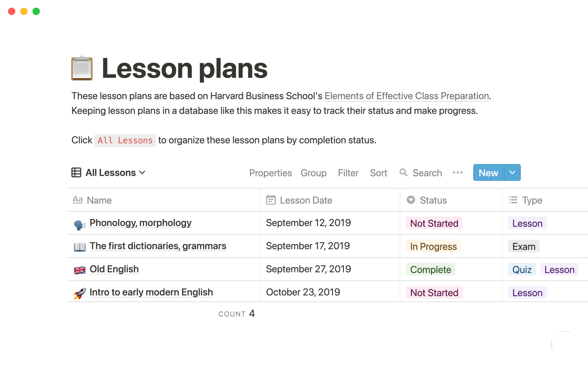The width and height of the screenshot is (588, 368).
Task: Click the Type list icon
Action: [514, 199]
